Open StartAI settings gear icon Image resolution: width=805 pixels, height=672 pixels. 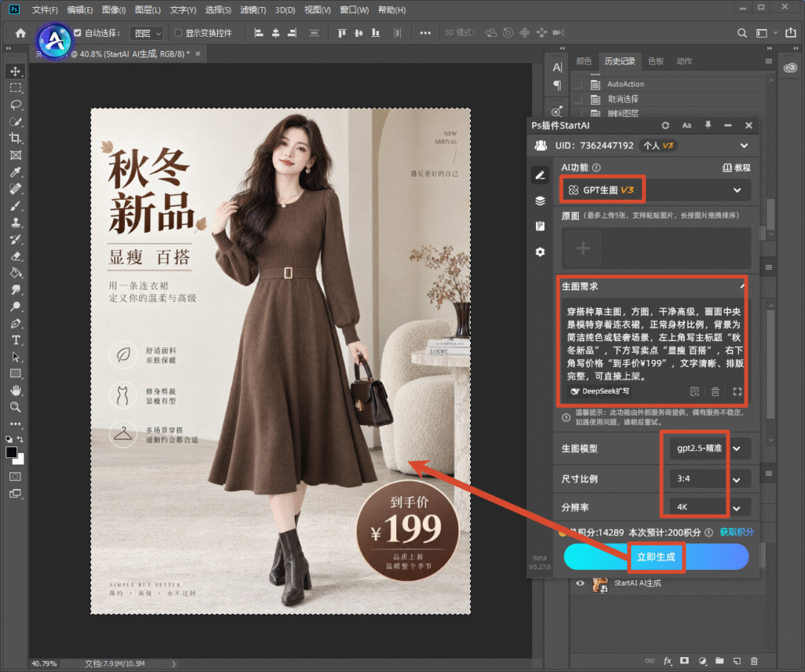(x=540, y=252)
